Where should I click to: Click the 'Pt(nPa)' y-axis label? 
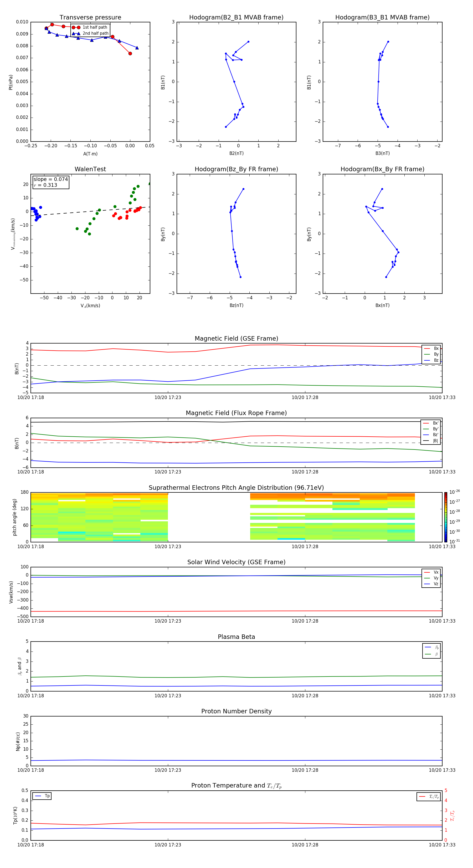(11, 82)
